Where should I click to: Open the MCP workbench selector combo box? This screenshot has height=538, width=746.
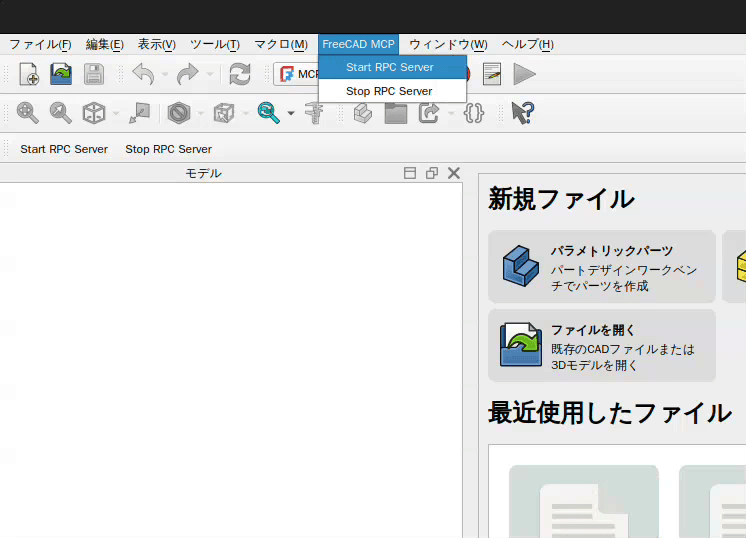pyautogui.click(x=296, y=74)
